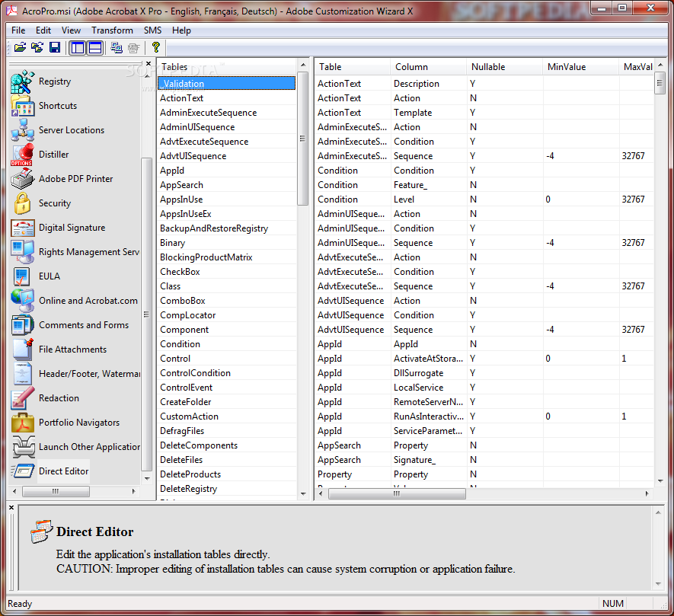Viewport: 674px width, 616px height.
Task: Close the bottom help description pane
Action: click(11, 508)
